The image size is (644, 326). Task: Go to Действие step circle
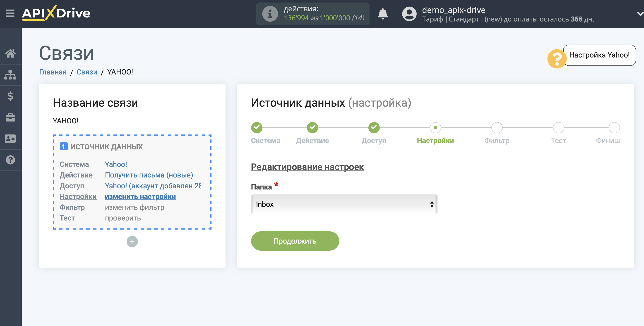point(312,128)
